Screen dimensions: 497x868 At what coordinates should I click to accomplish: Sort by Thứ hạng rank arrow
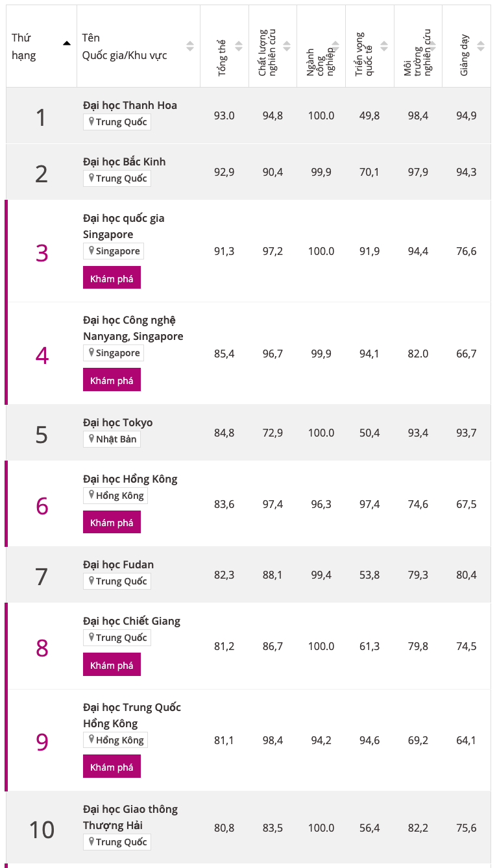coord(66,43)
